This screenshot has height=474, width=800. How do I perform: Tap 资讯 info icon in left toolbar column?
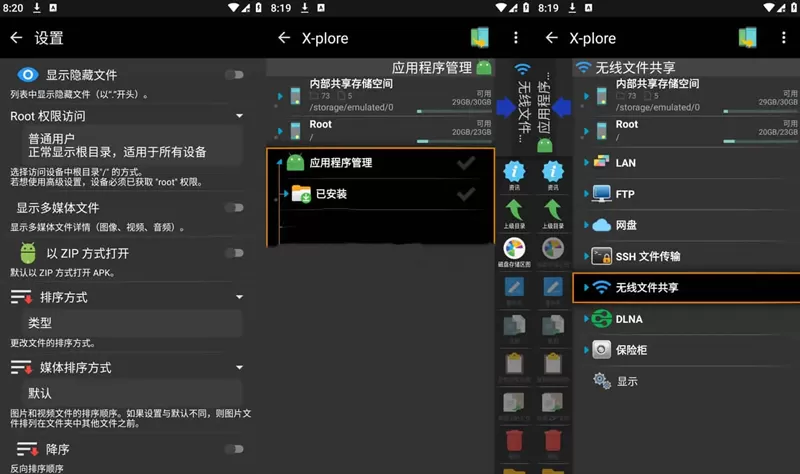[514, 175]
